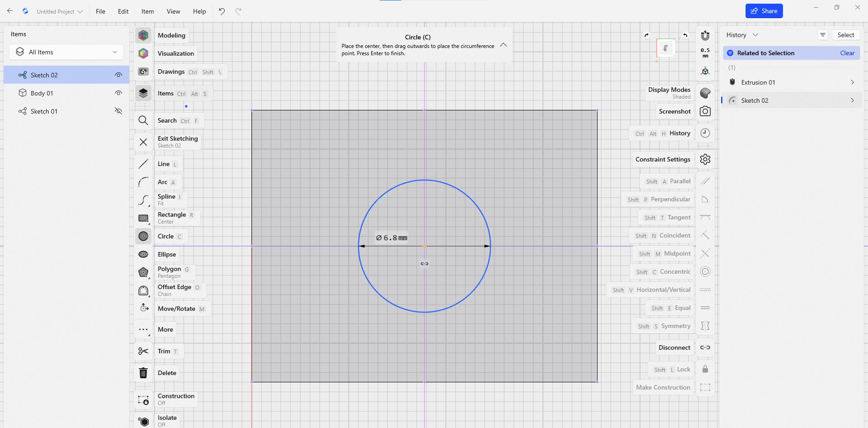Image resolution: width=868 pixels, height=428 pixels.
Task: Toggle Construction mode off/on
Action: pos(143,399)
